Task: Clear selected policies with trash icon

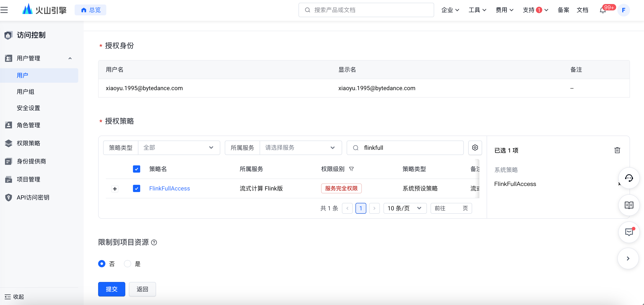Action: [x=617, y=150]
